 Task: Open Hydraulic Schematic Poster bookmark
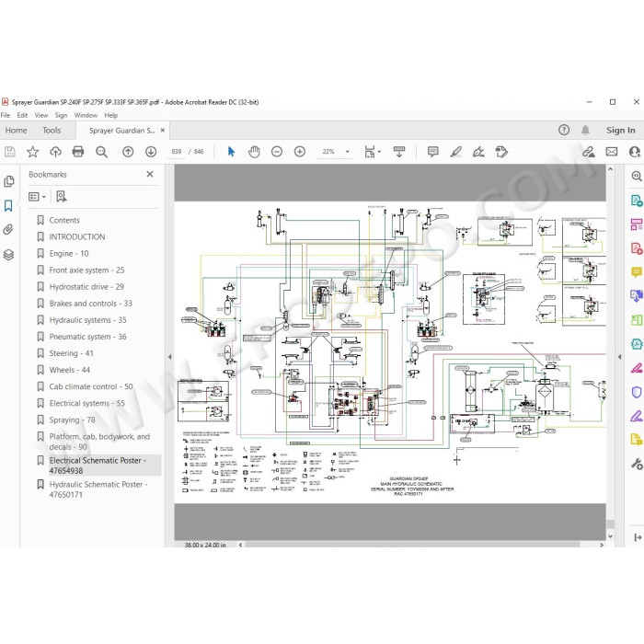[98, 489]
